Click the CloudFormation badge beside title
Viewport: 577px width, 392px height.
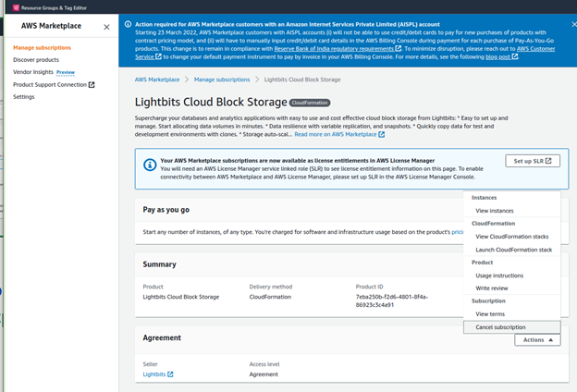coord(310,103)
